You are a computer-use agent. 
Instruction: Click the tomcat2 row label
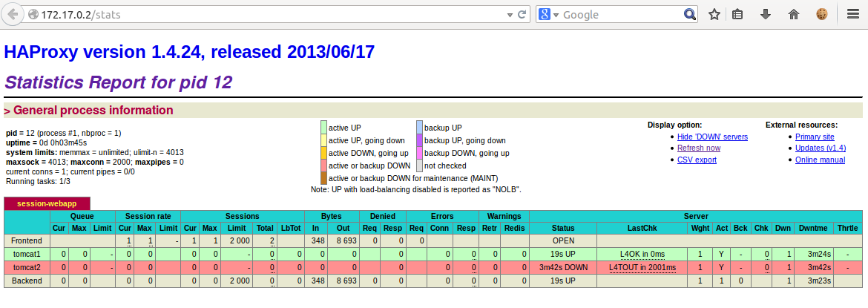tap(27, 267)
